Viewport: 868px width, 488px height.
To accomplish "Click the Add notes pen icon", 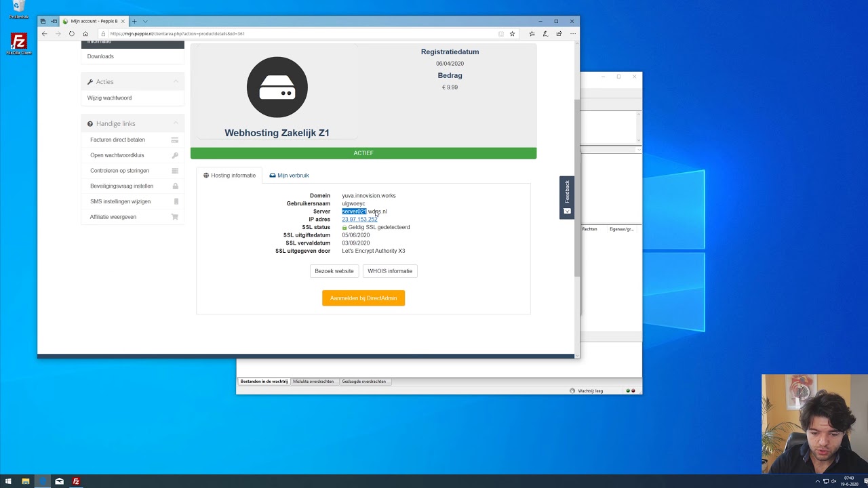I will [x=545, y=33].
